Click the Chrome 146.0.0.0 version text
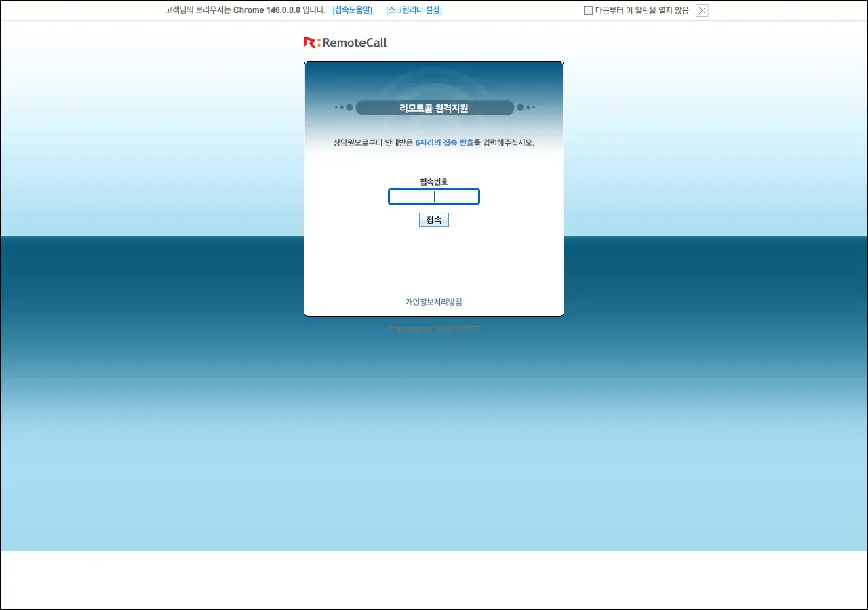This screenshot has width=868, height=610. 267,10
